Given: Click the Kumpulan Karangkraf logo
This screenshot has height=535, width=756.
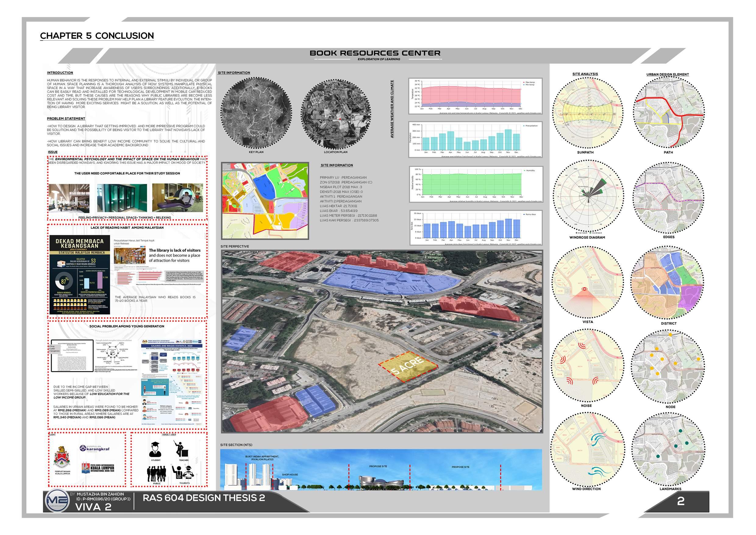Looking at the screenshot, I should point(94,448).
